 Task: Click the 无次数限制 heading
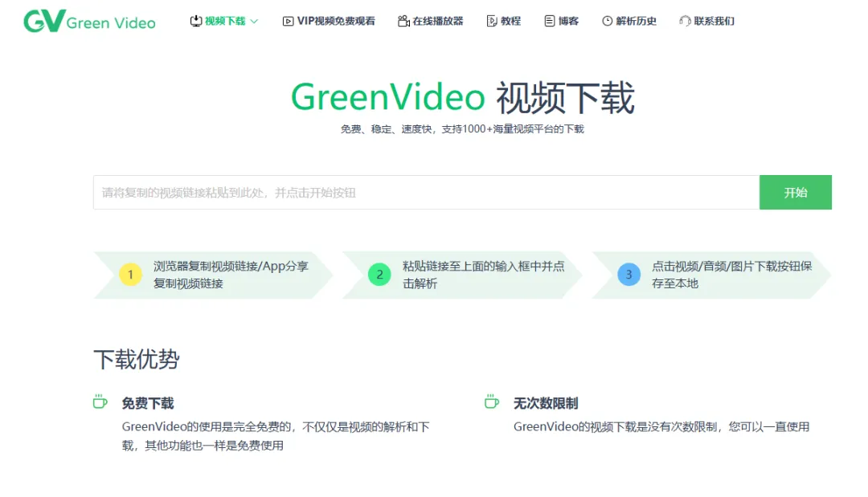click(546, 404)
